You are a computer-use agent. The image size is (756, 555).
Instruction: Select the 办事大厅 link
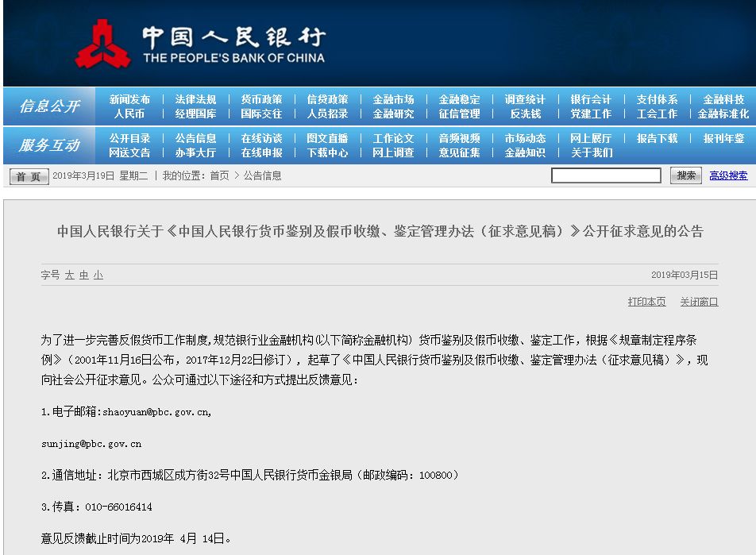195,153
